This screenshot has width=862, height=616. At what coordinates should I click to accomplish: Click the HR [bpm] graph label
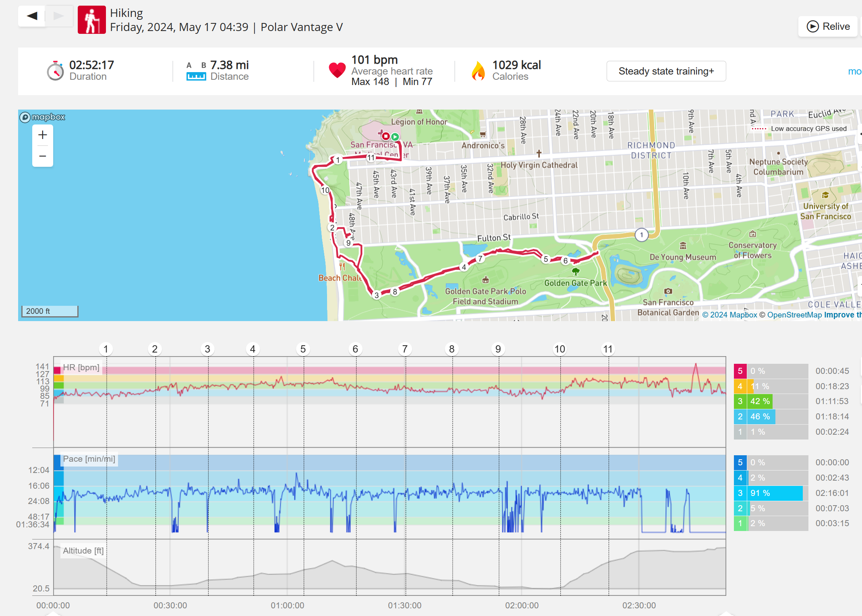[x=81, y=367]
